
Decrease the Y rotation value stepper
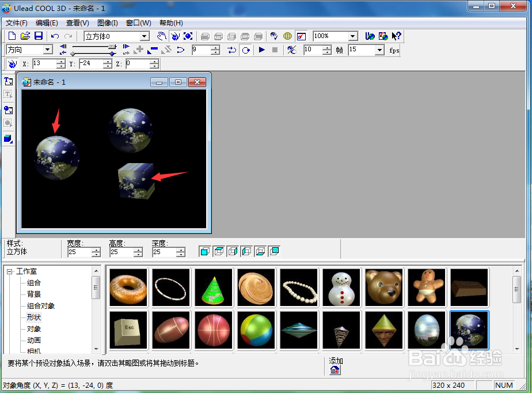point(108,66)
